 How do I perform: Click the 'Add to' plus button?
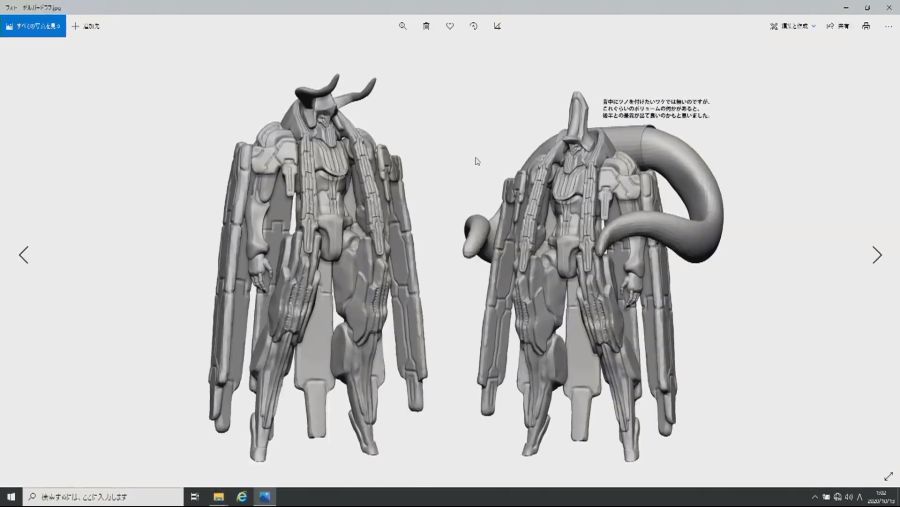[85, 26]
